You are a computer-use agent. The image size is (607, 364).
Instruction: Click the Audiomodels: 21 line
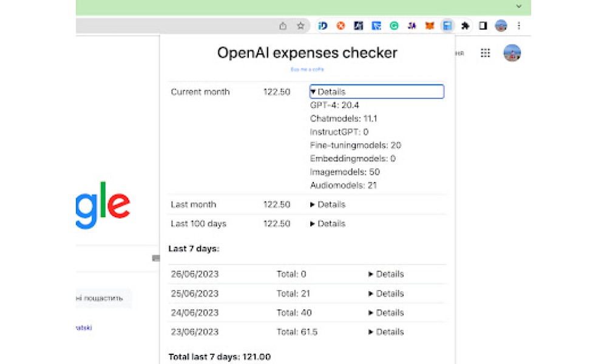(344, 186)
